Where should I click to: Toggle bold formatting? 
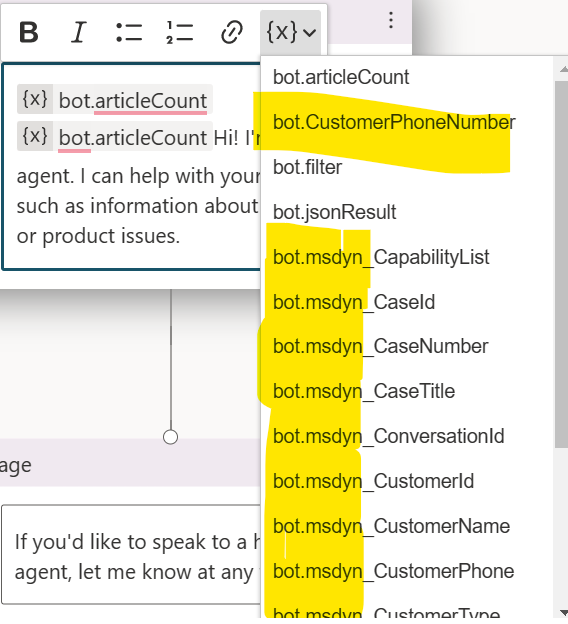point(29,32)
